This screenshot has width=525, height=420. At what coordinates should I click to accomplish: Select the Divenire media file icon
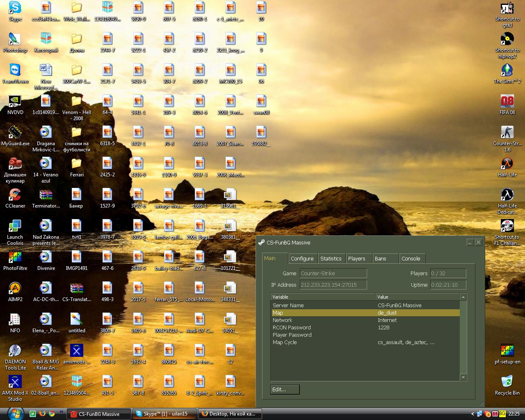pos(46,260)
